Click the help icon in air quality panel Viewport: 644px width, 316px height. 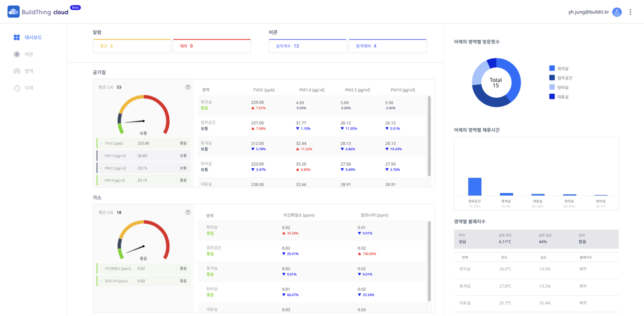tap(188, 87)
